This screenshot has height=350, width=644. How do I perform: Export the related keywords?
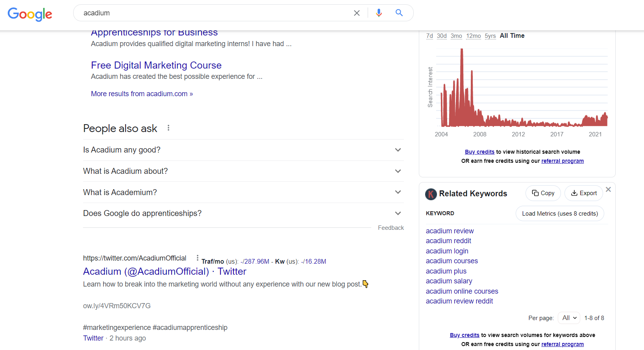pos(584,193)
